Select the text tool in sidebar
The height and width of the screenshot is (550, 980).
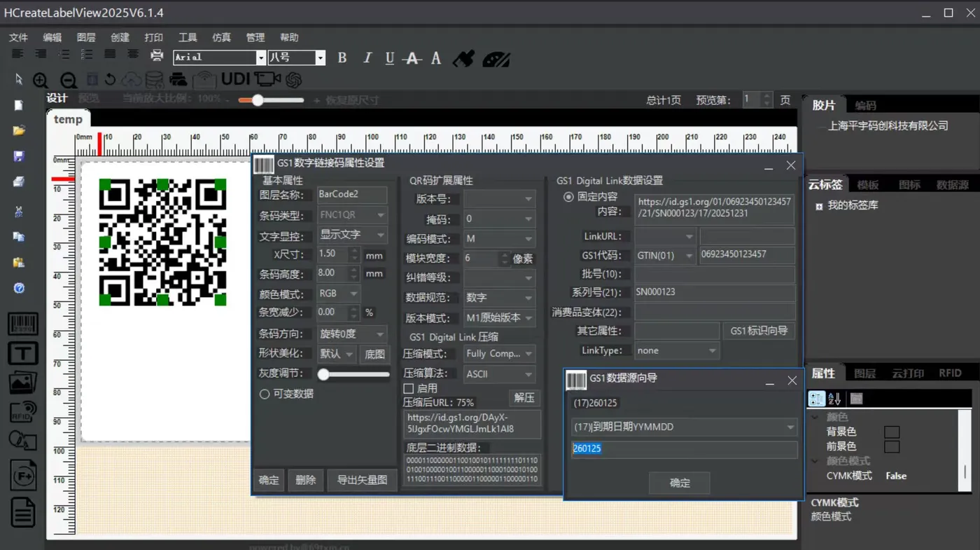[22, 353]
